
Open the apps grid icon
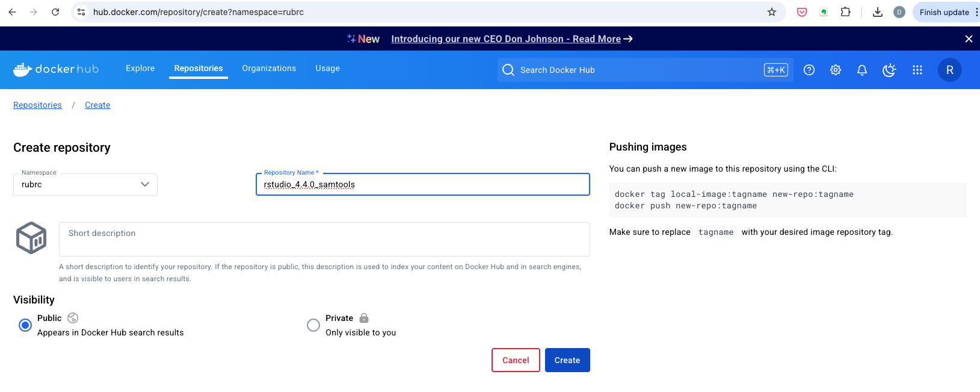(917, 70)
